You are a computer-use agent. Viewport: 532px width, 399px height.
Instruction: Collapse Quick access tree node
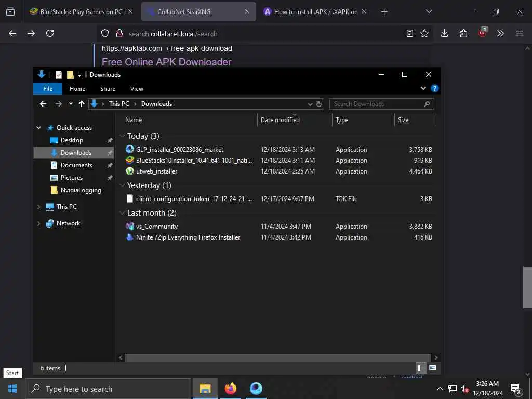tap(38, 128)
